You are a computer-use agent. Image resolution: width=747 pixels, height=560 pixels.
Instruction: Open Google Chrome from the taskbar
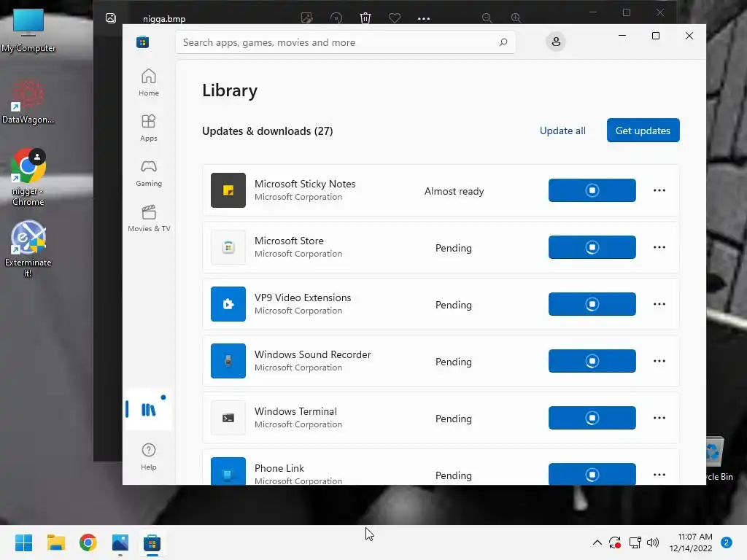coord(88,542)
